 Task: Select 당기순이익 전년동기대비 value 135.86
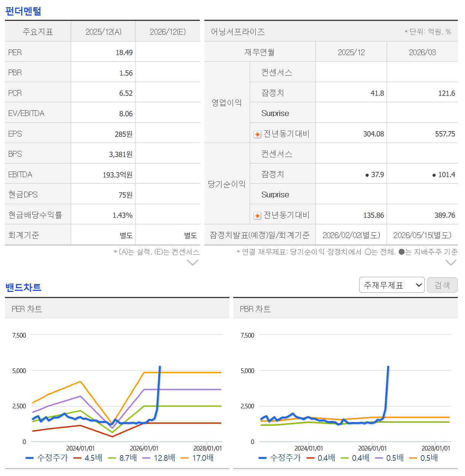[374, 215]
